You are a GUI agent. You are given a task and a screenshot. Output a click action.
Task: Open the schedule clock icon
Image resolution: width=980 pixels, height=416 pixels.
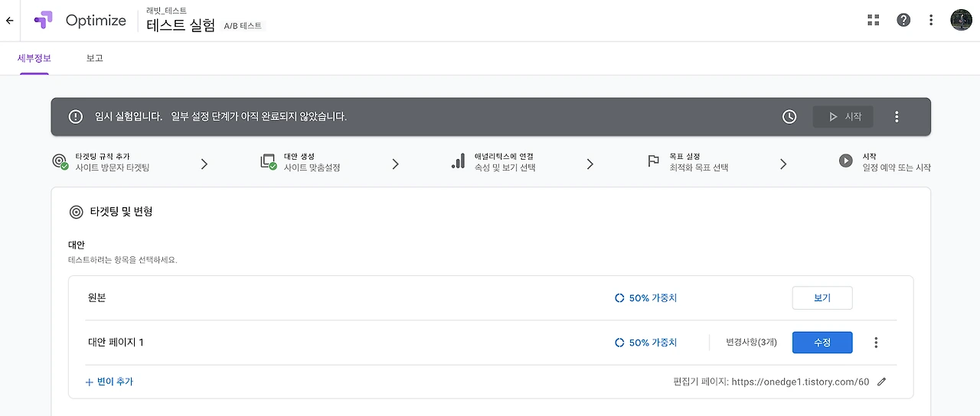(789, 117)
